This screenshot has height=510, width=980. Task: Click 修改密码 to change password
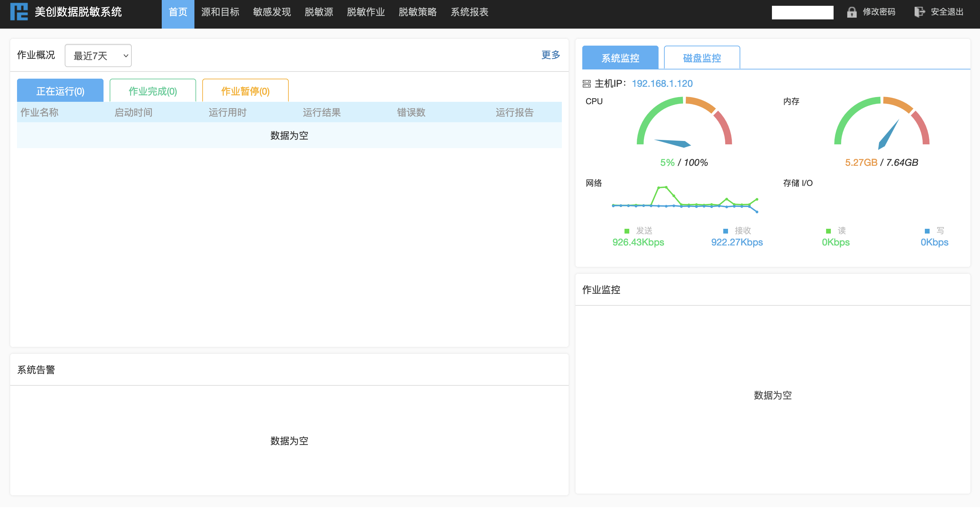879,12
